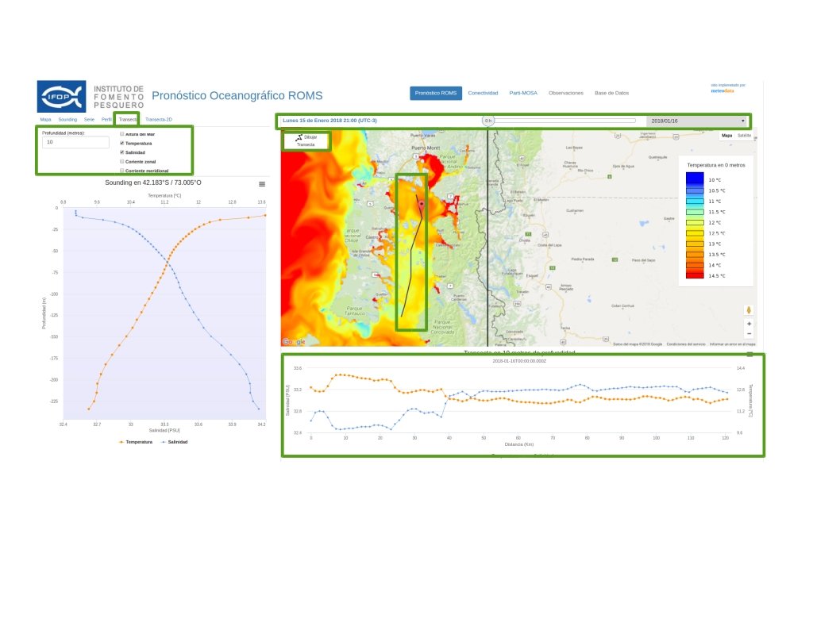This screenshot has height=630, width=840.
Task: Click the Profundidad depth input field
Action: (75, 143)
